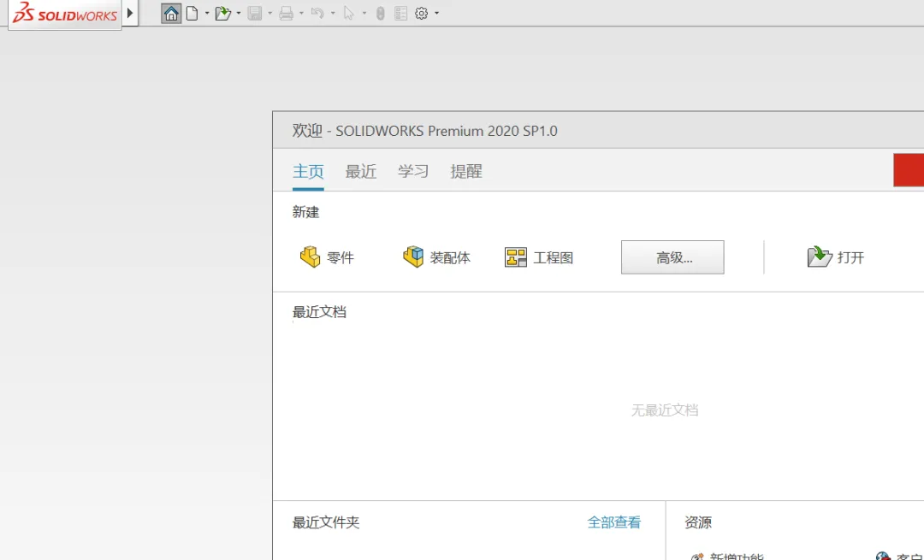Click the Print toolbar icon
This screenshot has width=924, height=560.
(x=287, y=13)
